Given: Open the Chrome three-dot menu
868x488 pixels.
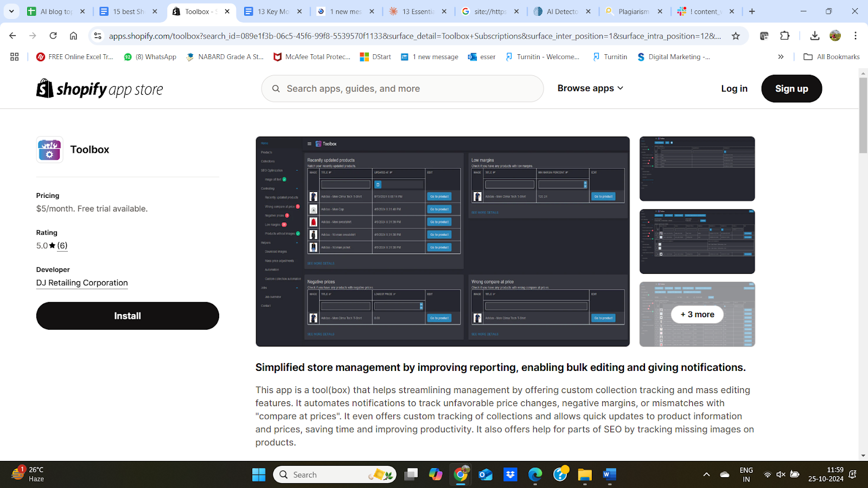Looking at the screenshot, I should coord(856,36).
